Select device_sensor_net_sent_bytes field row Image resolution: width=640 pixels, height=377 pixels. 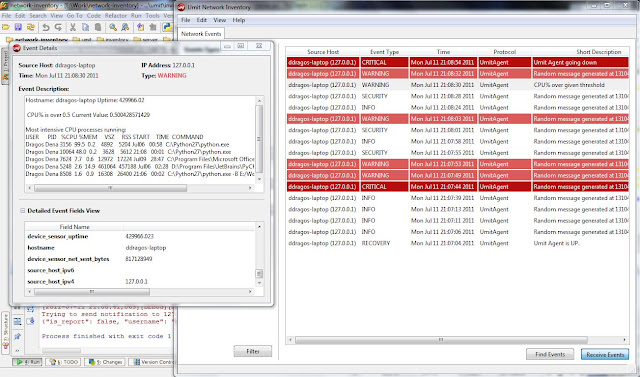click(140, 259)
